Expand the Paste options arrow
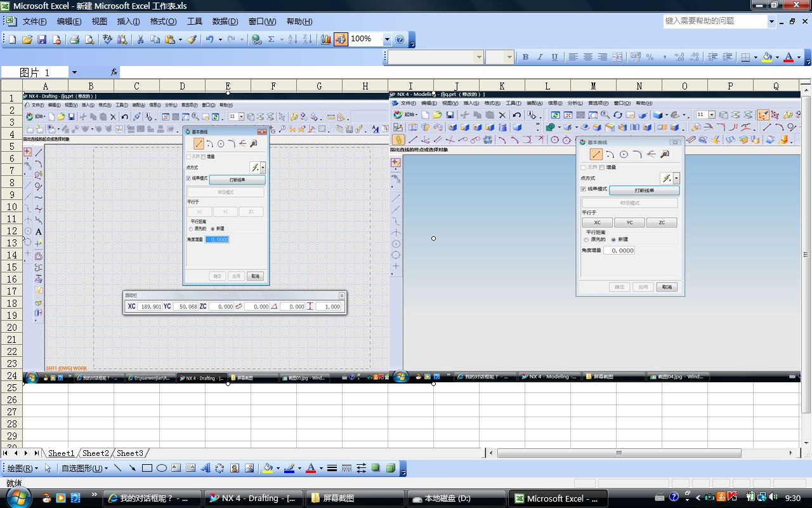The image size is (812, 508). click(180, 39)
